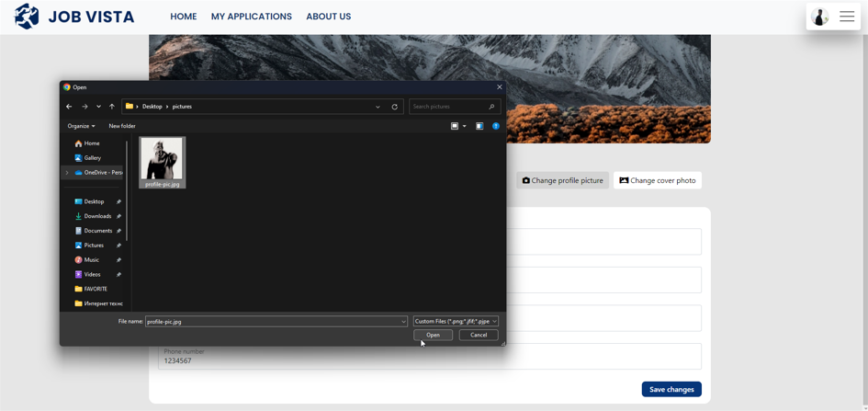Go up one folder level
The image size is (868, 411).
tap(112, 107)
